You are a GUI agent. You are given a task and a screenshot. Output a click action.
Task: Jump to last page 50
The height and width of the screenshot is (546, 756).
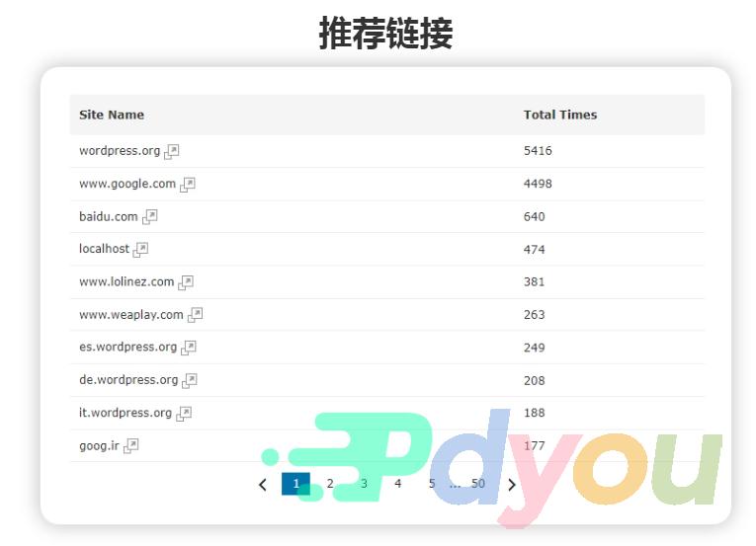[x=477, y=484]
